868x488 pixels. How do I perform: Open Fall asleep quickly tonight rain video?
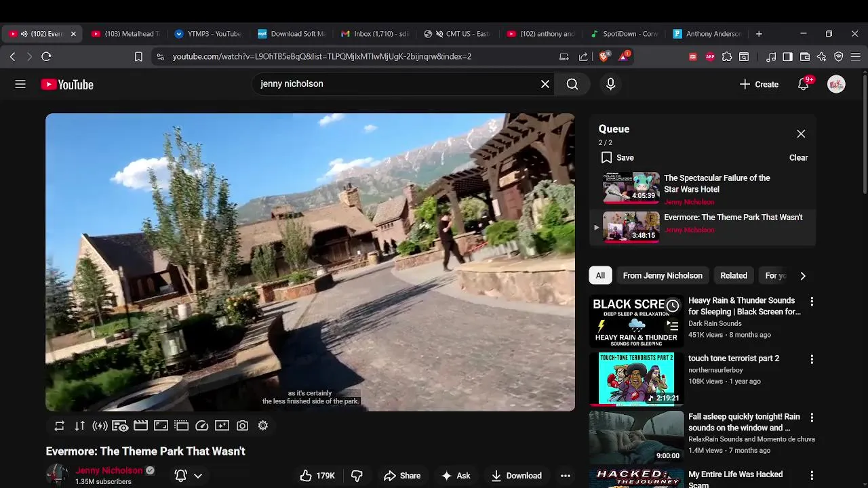(x=744, y=422)
